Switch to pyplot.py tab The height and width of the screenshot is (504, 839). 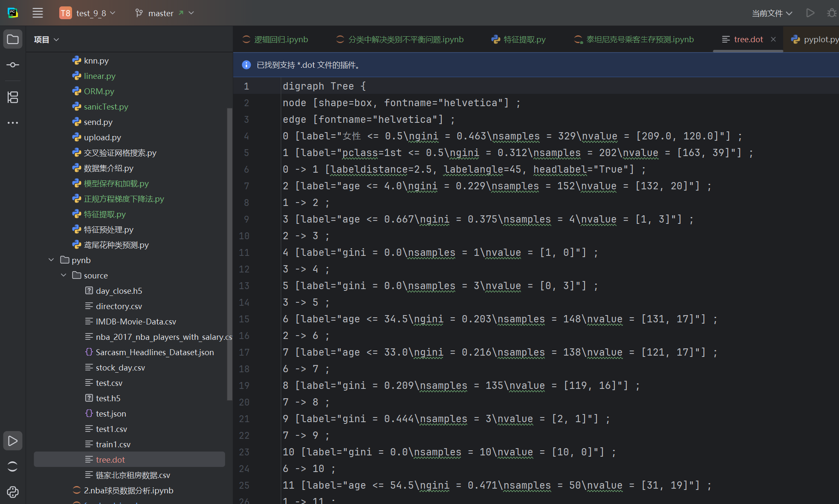(815, 39)
